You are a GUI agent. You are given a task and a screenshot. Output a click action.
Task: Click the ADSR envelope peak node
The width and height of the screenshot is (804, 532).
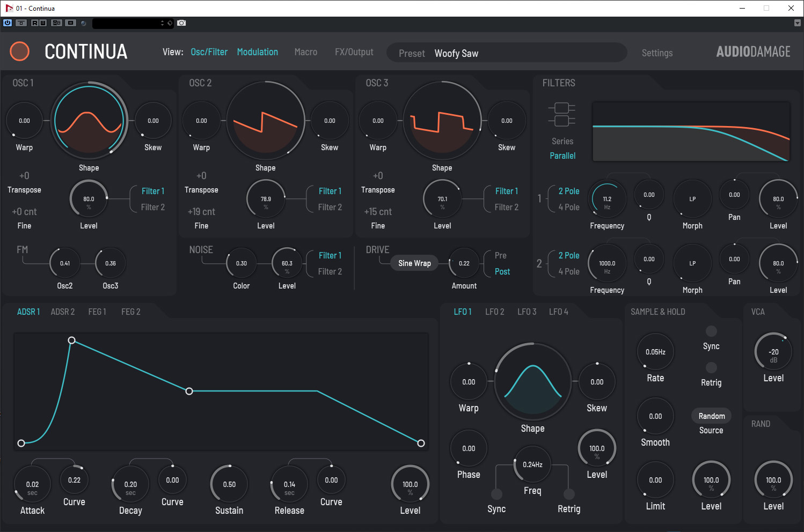click(x=71, y=341)
